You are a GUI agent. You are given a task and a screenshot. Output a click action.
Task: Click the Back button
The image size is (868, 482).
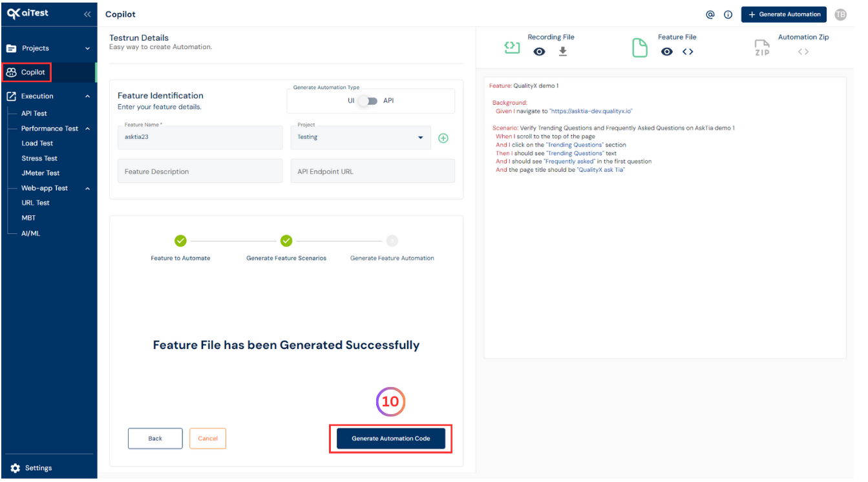155,438
